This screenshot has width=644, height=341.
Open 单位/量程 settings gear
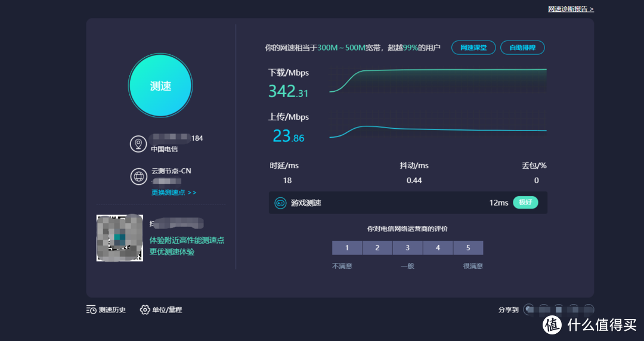pos(161,310)
